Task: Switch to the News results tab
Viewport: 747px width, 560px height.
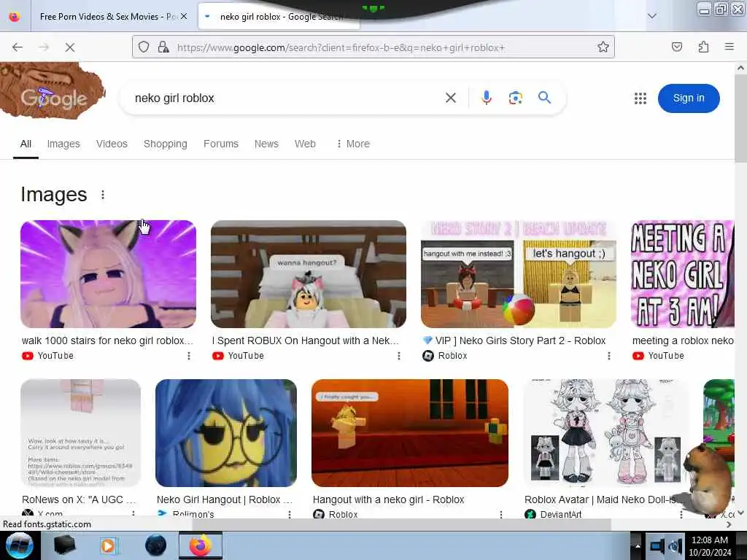Action: pos(266,144)
